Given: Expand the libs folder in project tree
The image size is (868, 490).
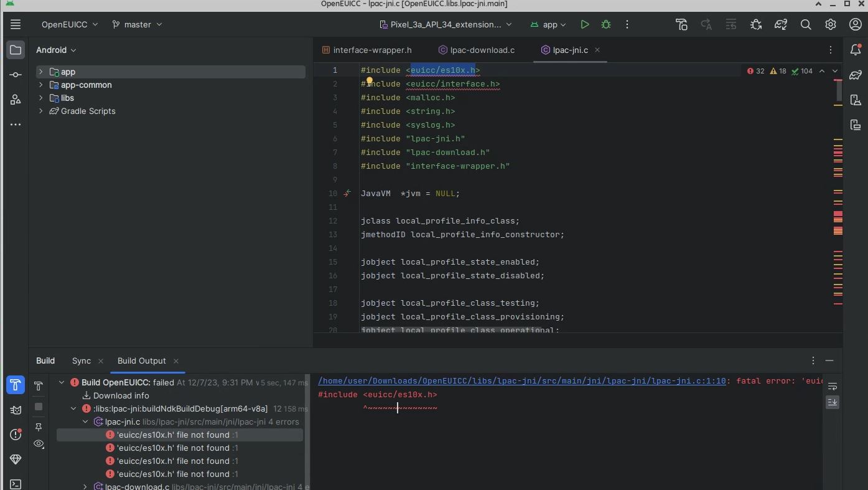Looking at the screenshot, I should pos(41,98).
